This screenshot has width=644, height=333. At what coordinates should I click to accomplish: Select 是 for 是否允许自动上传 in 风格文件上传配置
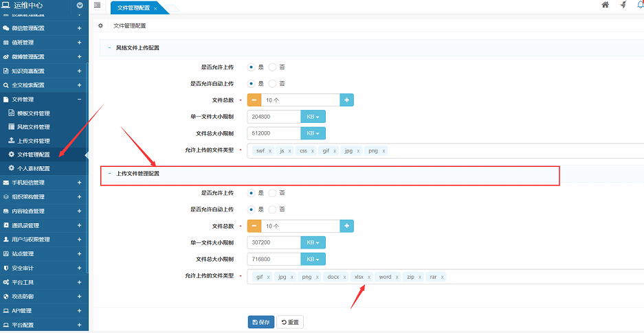[252, 84]
